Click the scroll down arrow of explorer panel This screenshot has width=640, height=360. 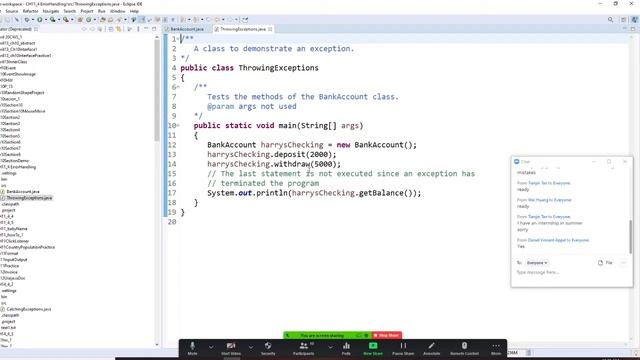pos(157,345)
